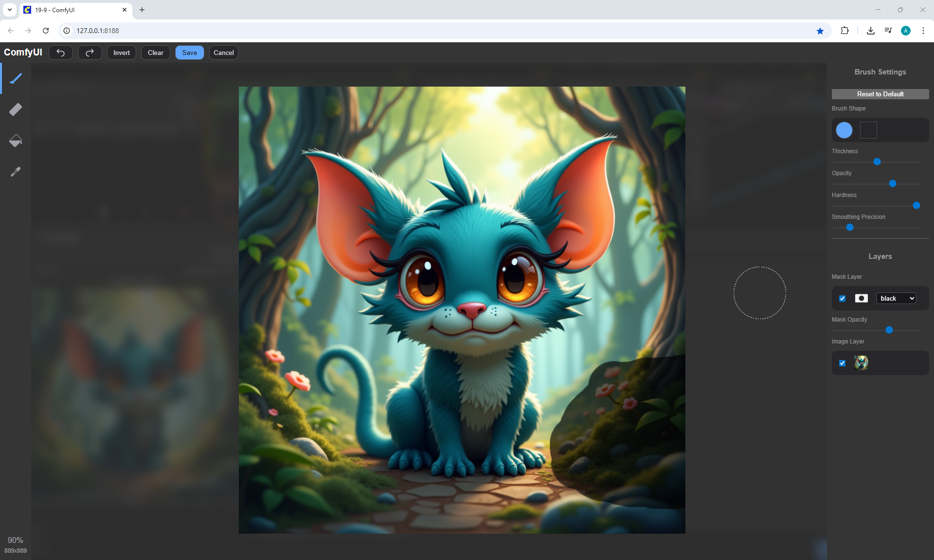This screenshot has width=934, height=560.
Task: Choose the circle brush shape
Action: 844,130
